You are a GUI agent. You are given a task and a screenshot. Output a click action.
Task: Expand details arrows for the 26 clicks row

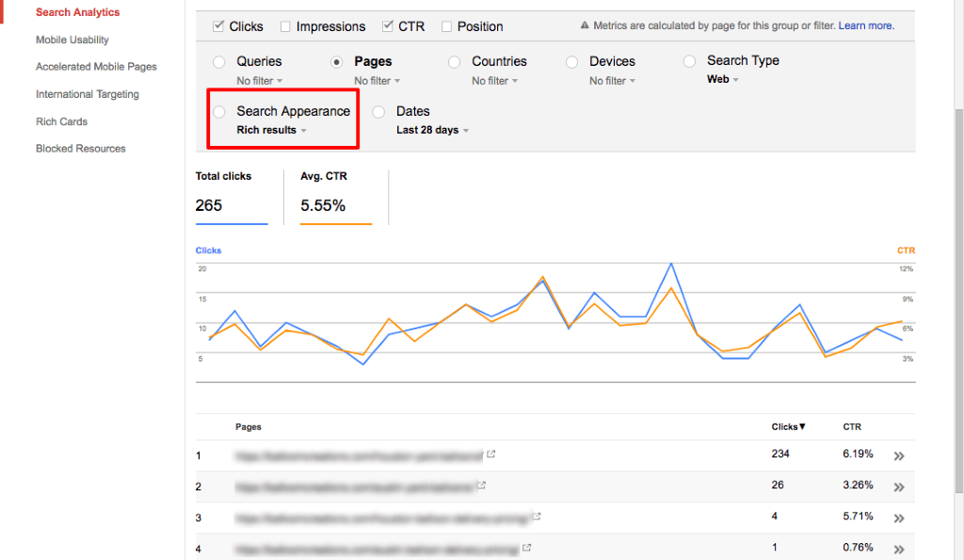click(899, 487)
